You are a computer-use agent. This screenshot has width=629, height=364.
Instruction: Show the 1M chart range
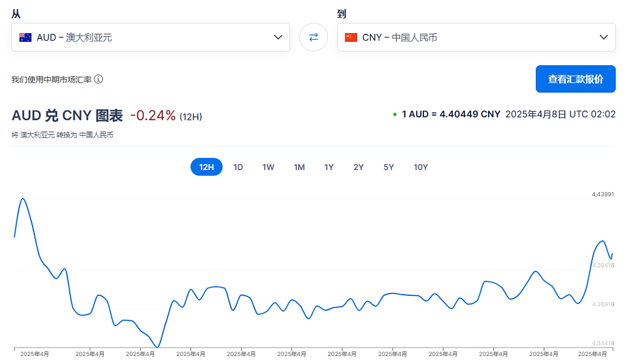point(299,167)
